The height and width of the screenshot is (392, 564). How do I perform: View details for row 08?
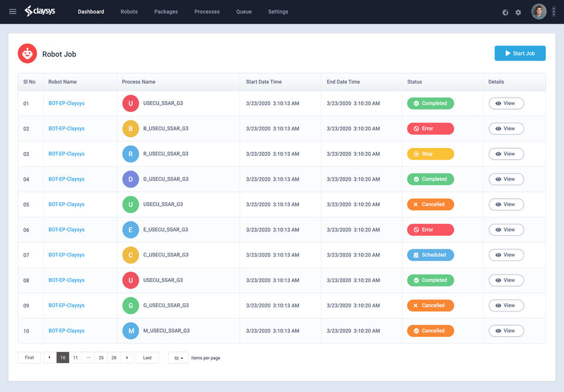pyautogui.click(x=506, y=280)
